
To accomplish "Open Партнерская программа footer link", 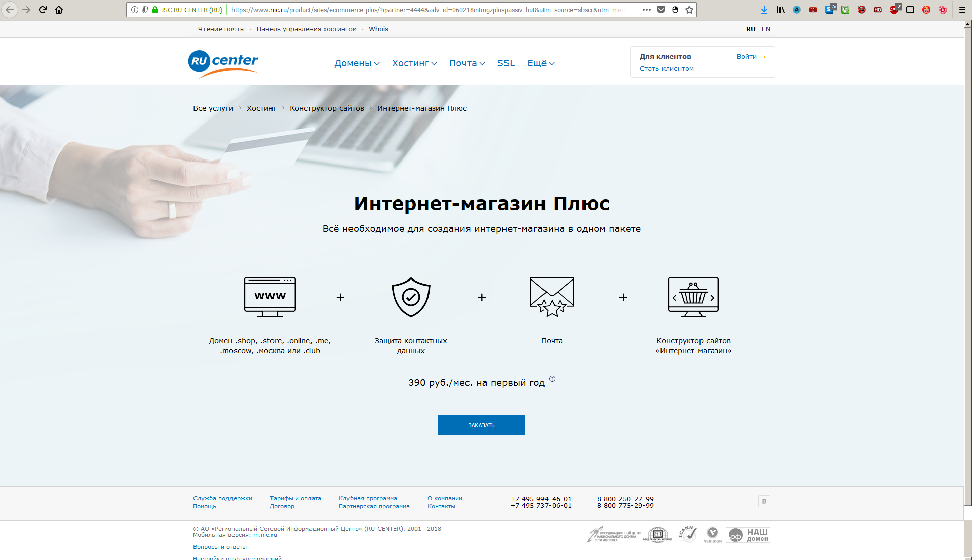I will [x=374, y=506].
